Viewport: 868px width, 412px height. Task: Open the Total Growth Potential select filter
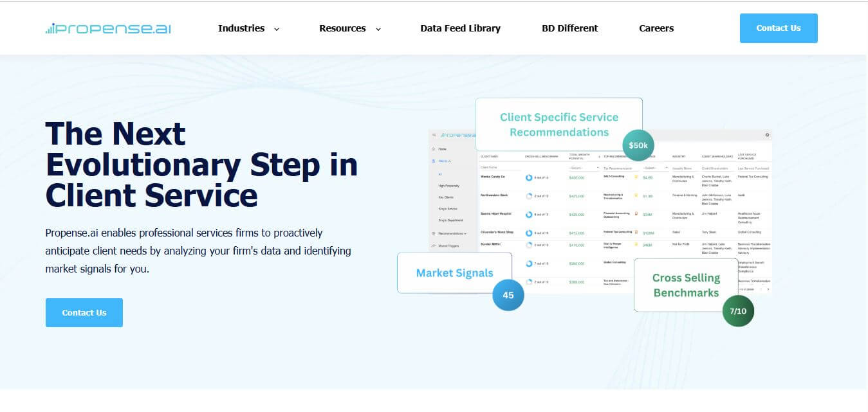583,167
